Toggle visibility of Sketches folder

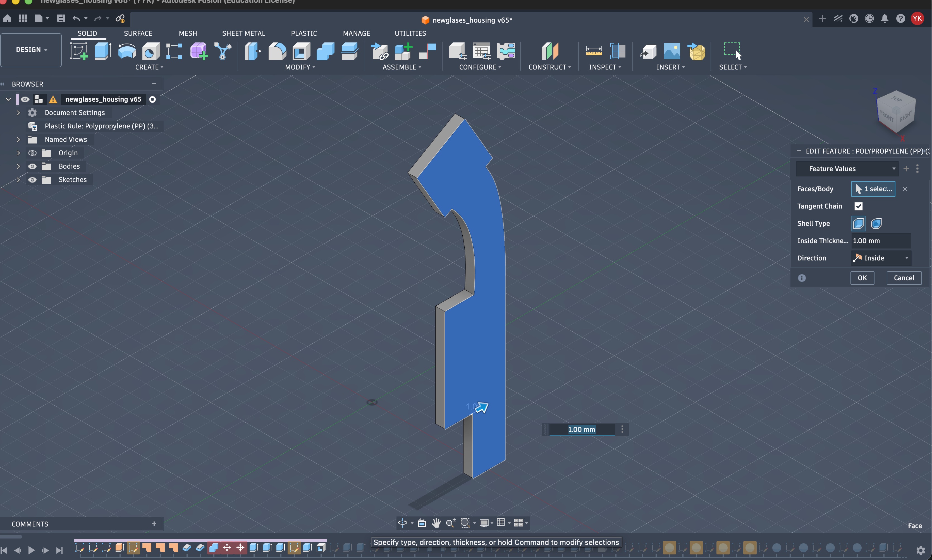pos(32,180)
